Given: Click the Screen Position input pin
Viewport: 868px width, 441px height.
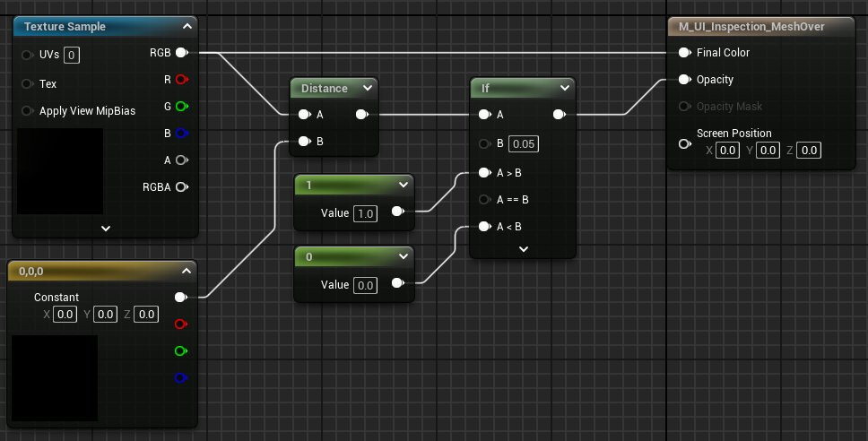Looking at the screenshot, I should pyautogui.click(x=685, y=144).
